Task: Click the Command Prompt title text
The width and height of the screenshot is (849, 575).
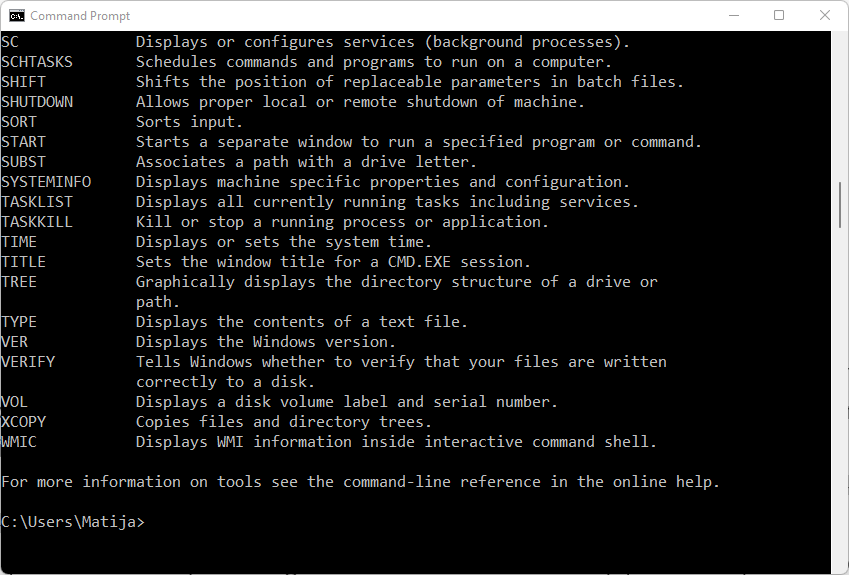Action: pyautogui.click(x=80, y=16)
